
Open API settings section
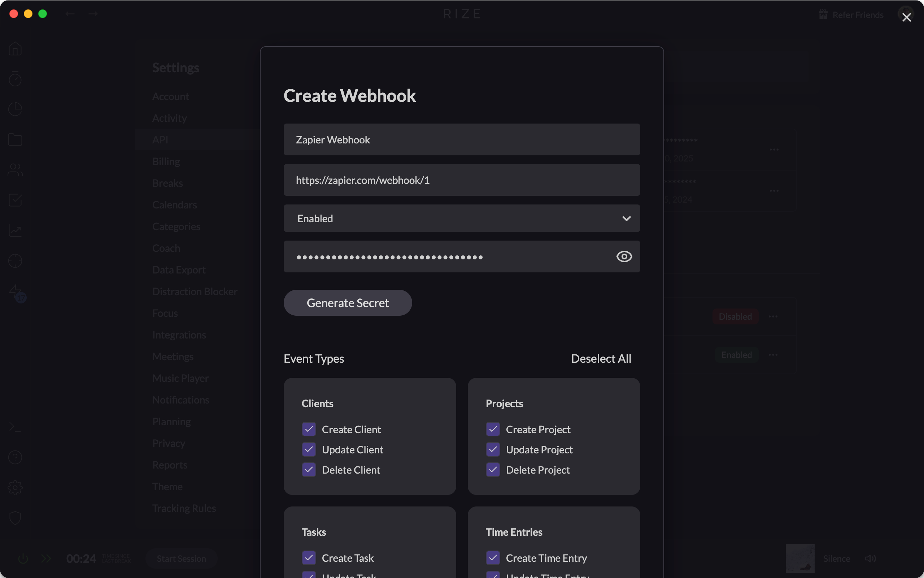click(160, 139)
